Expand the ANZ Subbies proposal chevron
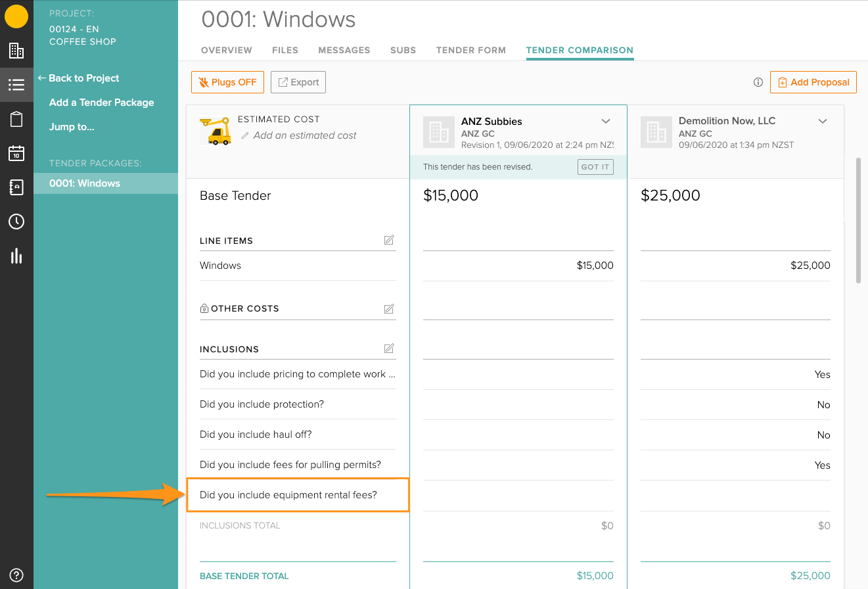Screen dimensions: 868x589 605,121
